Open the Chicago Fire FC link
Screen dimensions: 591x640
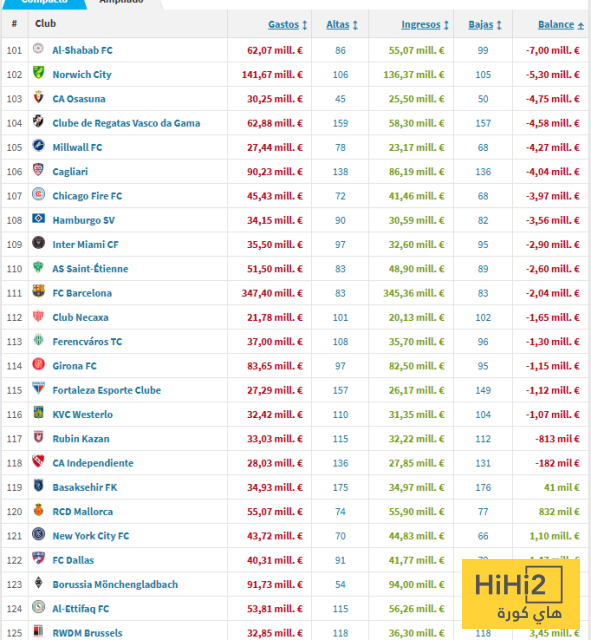(x=87, y=196)
